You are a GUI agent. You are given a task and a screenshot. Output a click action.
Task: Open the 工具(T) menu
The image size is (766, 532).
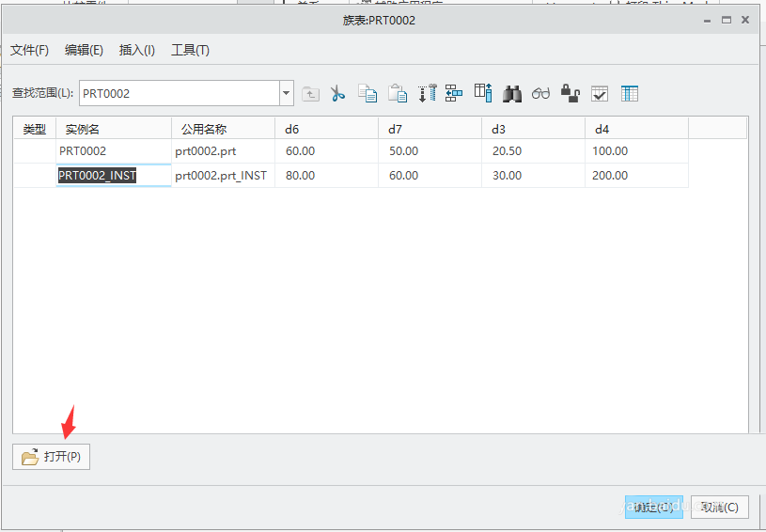pos(190,50)
